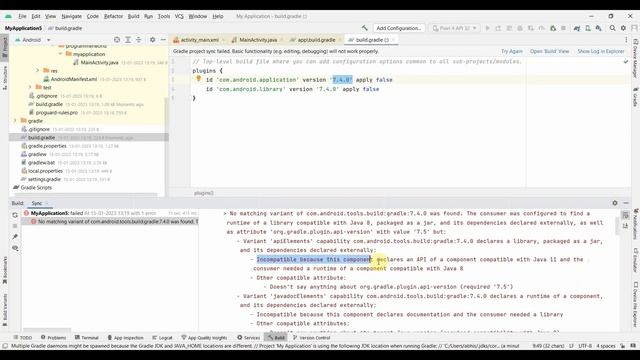Click Open 'Build' View link
Image resolution: width=640 pixels, height=360 pixels.
click(x=549, y=51)
